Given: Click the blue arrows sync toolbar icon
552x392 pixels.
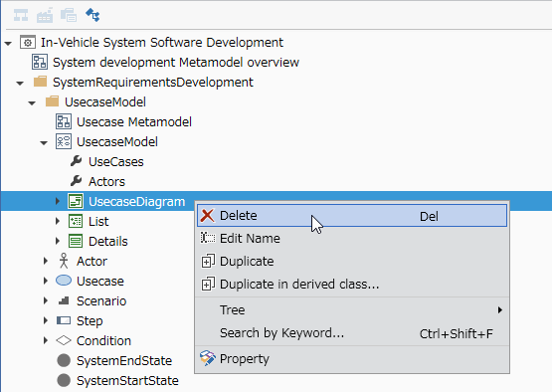Looking at the screenshot, I should point(92,15).
